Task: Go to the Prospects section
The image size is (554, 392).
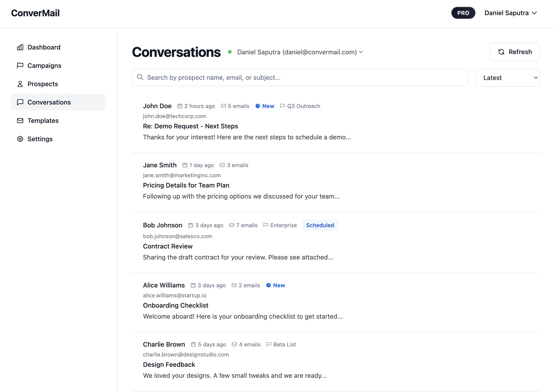Action: pyautogui.click(x=43, y=84)
